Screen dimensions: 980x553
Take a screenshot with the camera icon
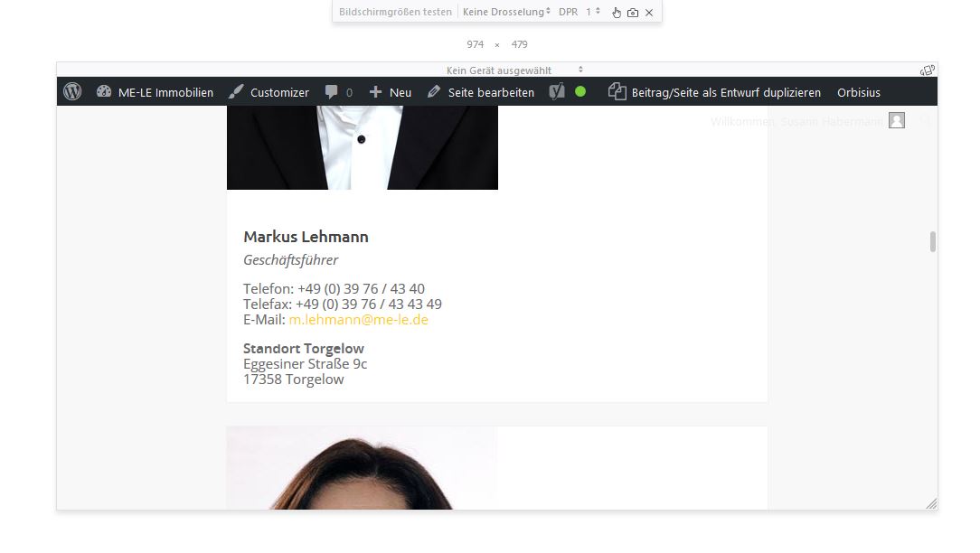633,13
